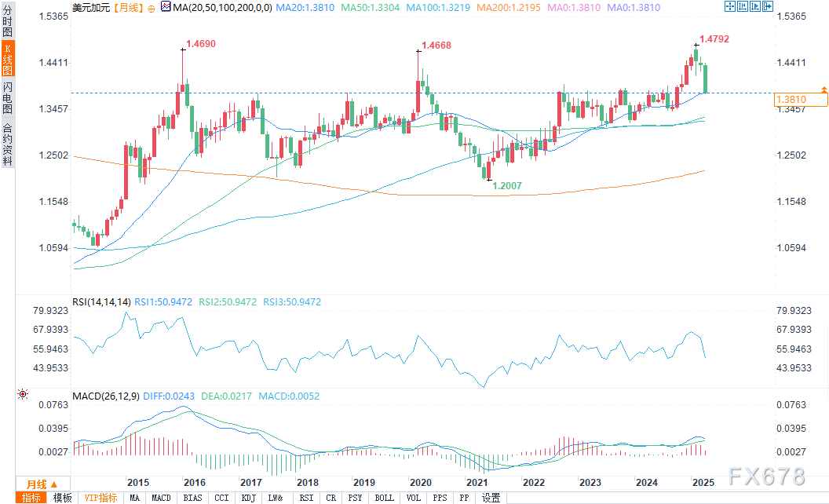This screenshot has height=504, width=829.
Task: Select the 闪电图 side tab
Action: point(8,97)
